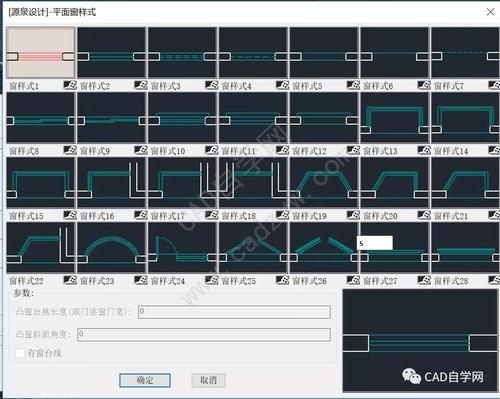Click the icon beside the 窗样式18 label
Screen dimensions: 500x399
283,215
